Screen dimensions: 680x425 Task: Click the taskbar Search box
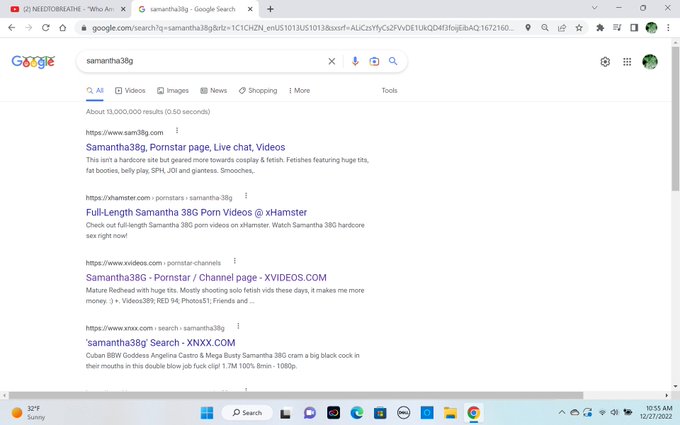(247, 413)
